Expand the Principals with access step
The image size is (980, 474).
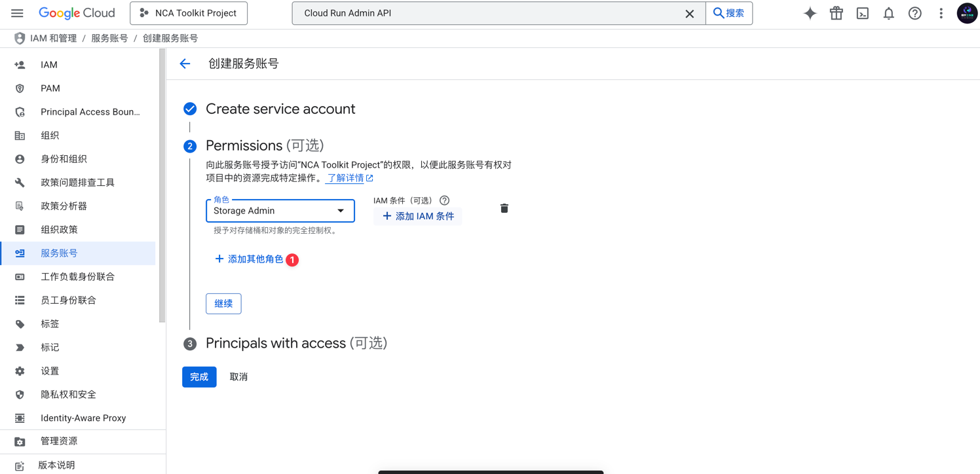[276, 343]
